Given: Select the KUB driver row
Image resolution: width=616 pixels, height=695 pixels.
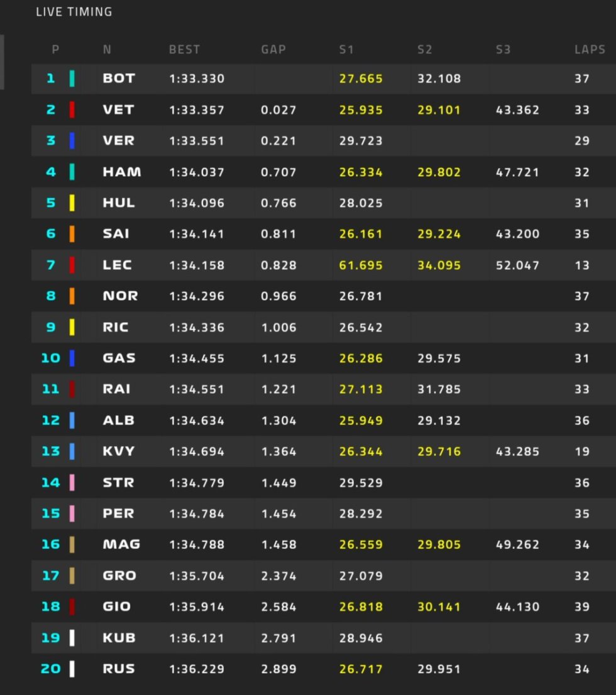Looking at the screenshot, I should pos(323,638).
